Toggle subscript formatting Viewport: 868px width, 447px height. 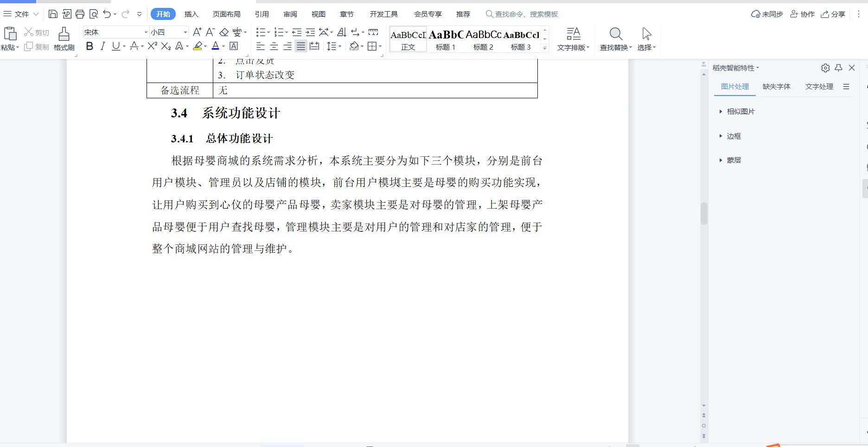166,46
